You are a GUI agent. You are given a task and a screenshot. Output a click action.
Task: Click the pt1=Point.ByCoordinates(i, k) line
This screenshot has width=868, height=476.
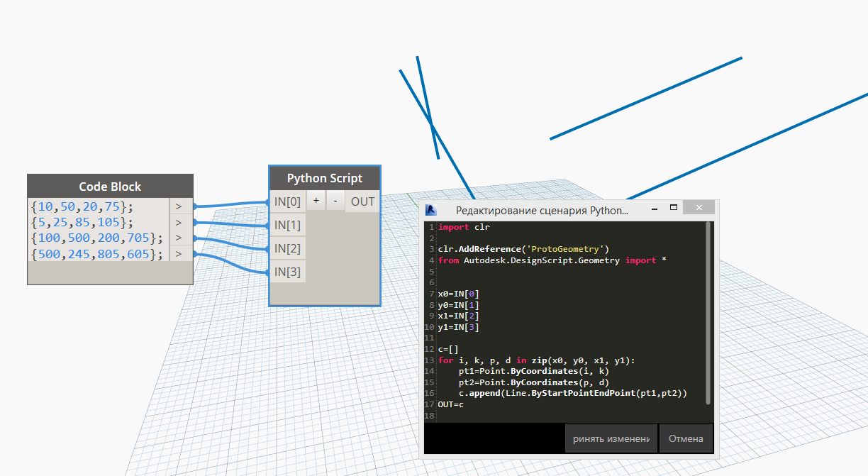tap(534, 371)
